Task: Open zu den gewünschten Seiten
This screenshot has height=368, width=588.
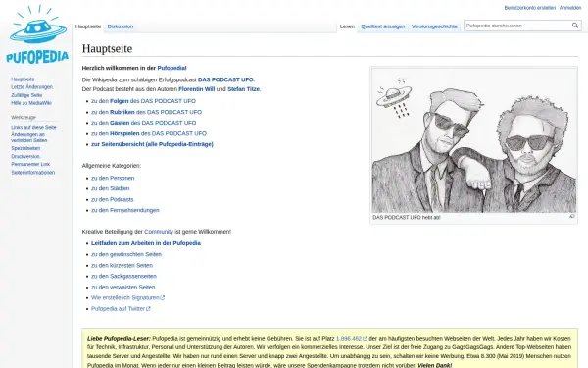Action: [x=126, y=254]
